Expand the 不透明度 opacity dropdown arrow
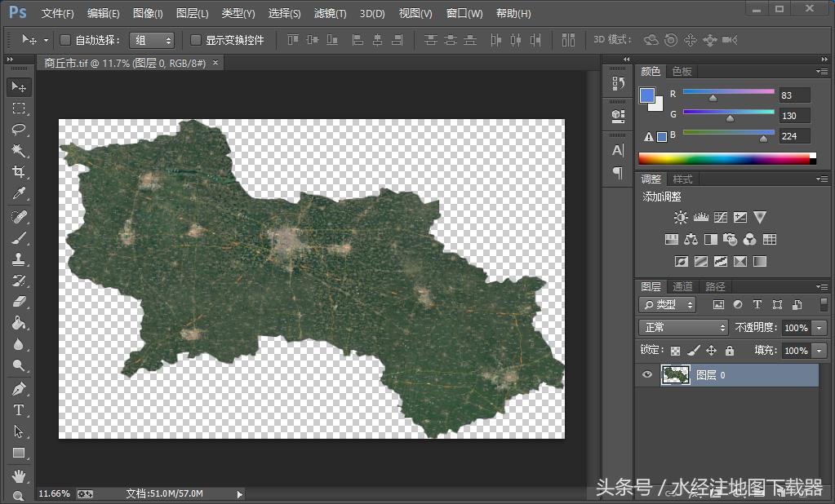Image resolution: width=835 pixels, height=504 pixels. (819, 328)
